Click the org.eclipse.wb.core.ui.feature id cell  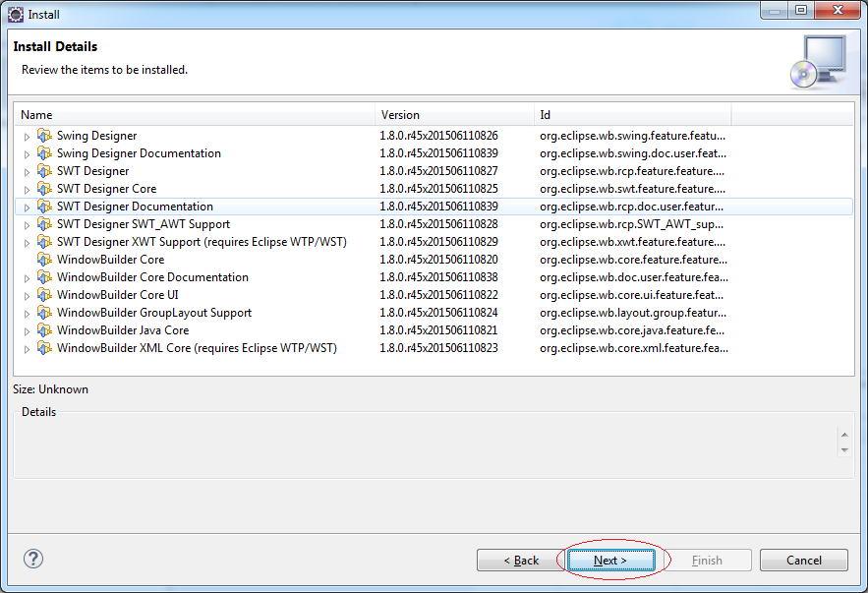click(x=632, y=295)
